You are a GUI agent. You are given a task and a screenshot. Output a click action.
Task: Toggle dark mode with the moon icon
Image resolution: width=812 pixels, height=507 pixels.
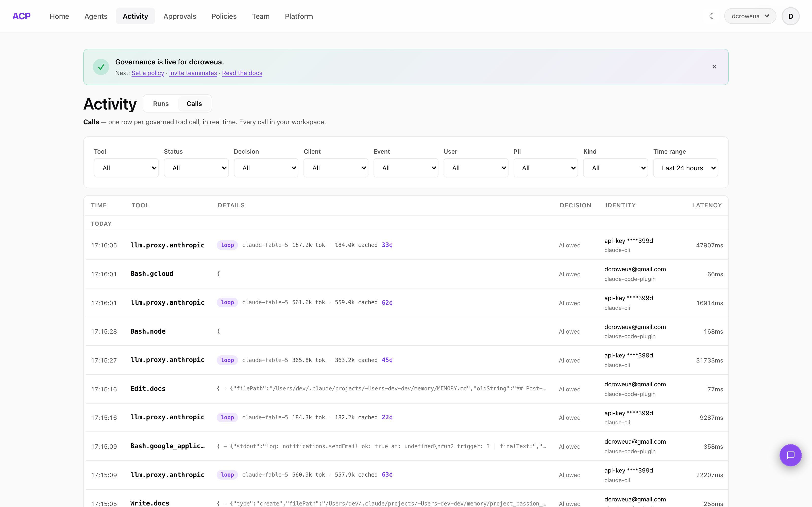711,16
